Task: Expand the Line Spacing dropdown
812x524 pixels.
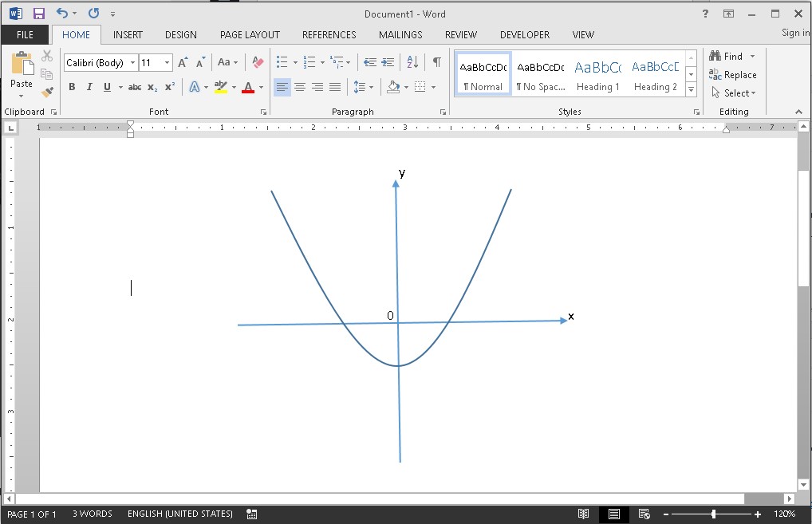Action: [370, 87]
